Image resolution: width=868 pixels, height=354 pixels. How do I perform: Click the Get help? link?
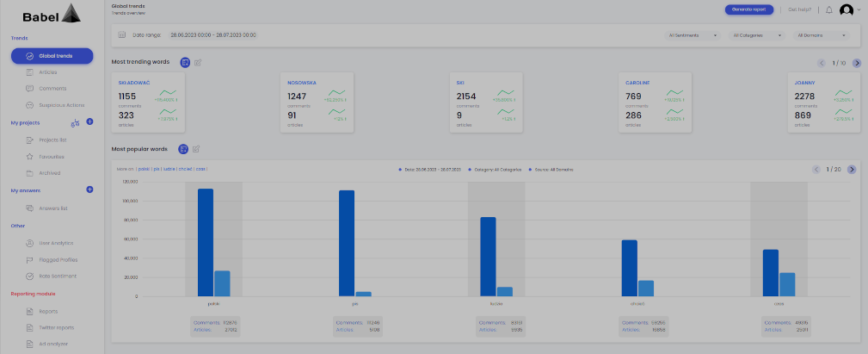click(x=800, y=9)
